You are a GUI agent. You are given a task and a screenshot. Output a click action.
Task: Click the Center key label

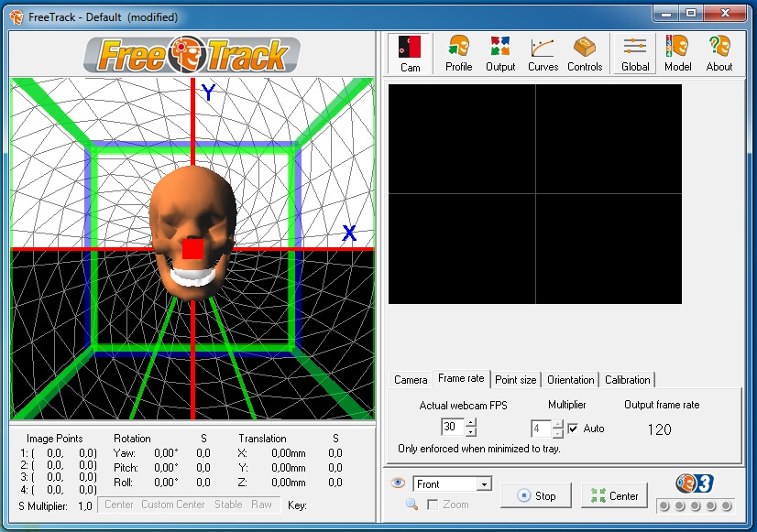point(119,505)
